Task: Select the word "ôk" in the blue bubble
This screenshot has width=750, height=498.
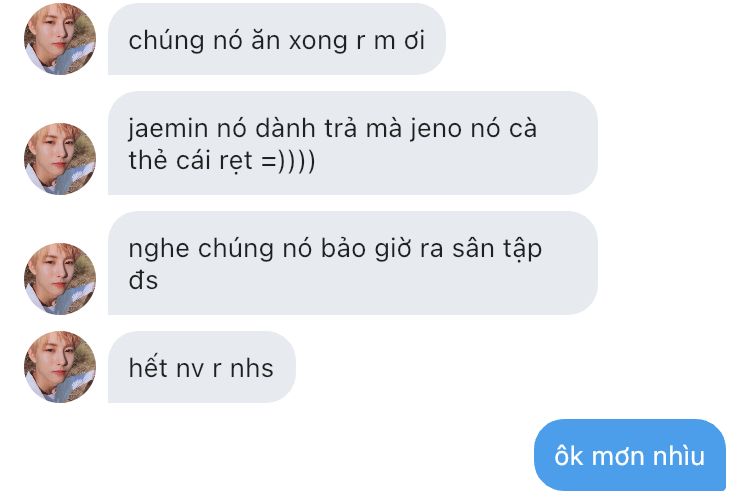Action: tap(569, 455)
